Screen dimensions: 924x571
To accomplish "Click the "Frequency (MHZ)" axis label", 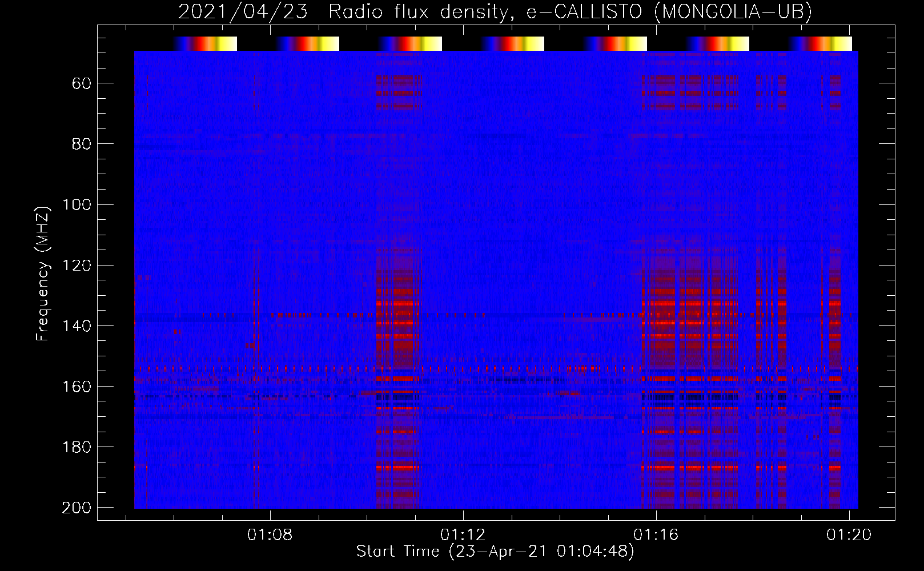I will point(43,274).
